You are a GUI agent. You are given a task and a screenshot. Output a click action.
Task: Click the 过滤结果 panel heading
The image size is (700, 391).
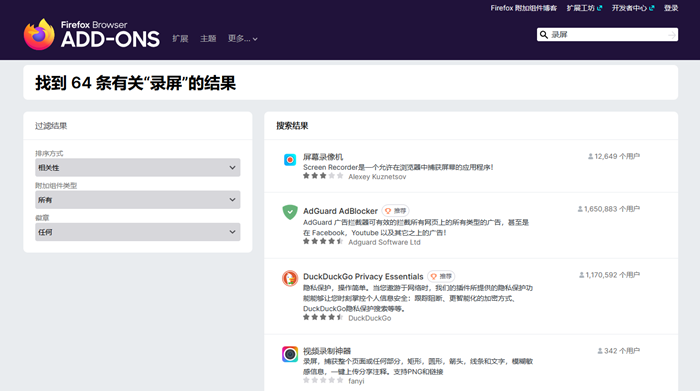(51, 126)
